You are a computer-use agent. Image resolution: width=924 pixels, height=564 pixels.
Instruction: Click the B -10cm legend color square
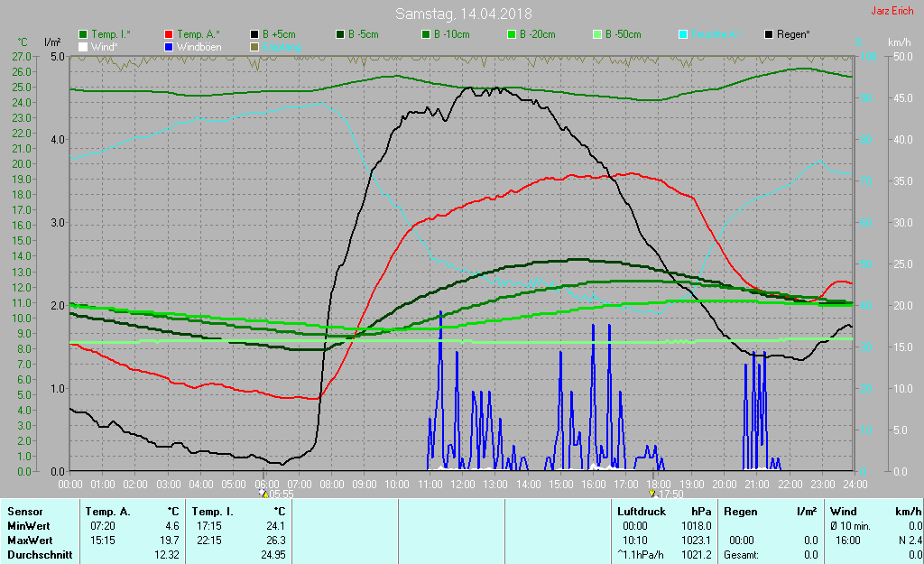pos(426,34)
